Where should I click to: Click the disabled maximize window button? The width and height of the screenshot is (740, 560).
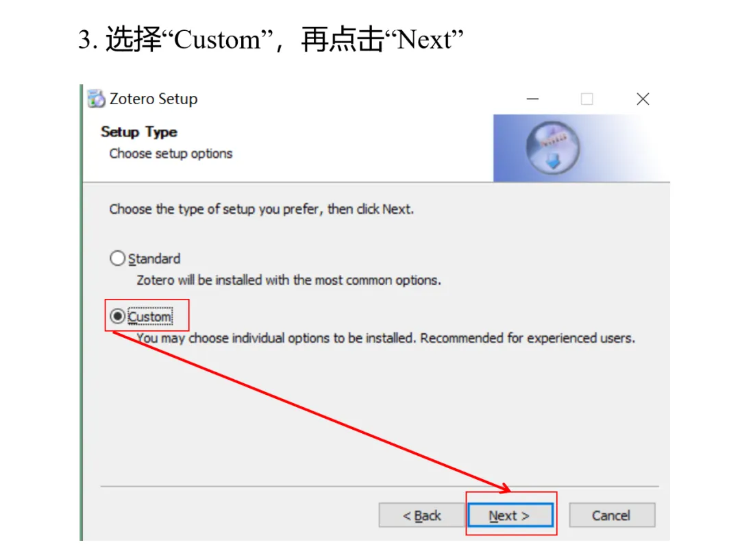[587, 99]
